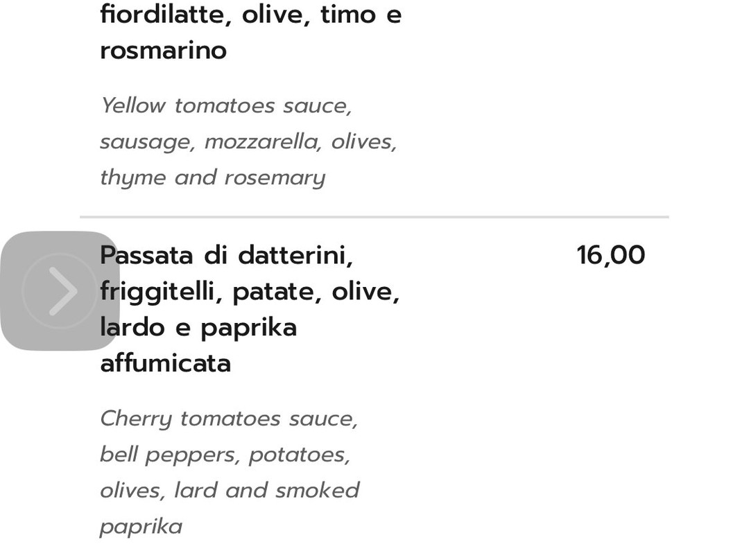The image size is (749, 560).
Task: Click the Yellow tomatoes sauce description line
Action: tap(226, 105)
